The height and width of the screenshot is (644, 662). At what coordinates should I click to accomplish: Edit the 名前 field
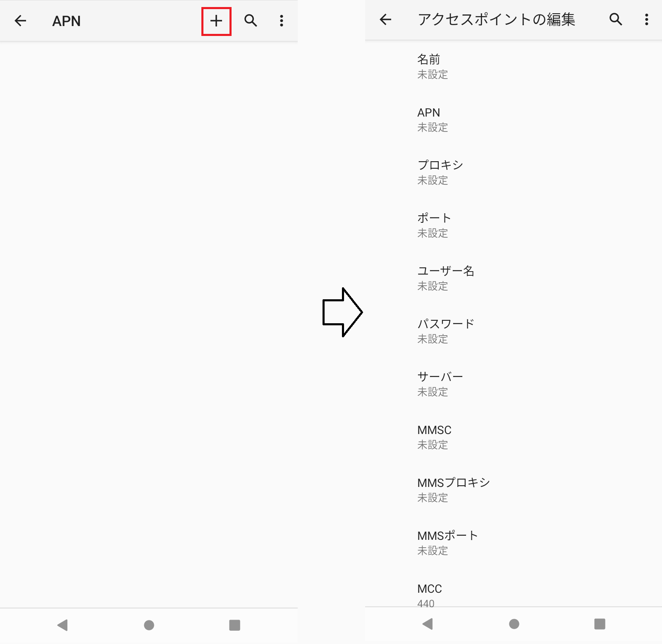click(x=514, y=67)
